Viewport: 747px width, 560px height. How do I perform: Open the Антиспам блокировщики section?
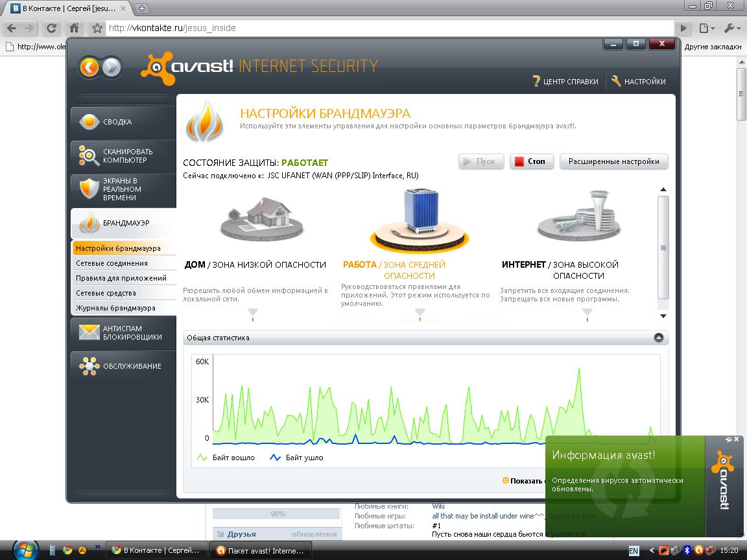[123, 332]
